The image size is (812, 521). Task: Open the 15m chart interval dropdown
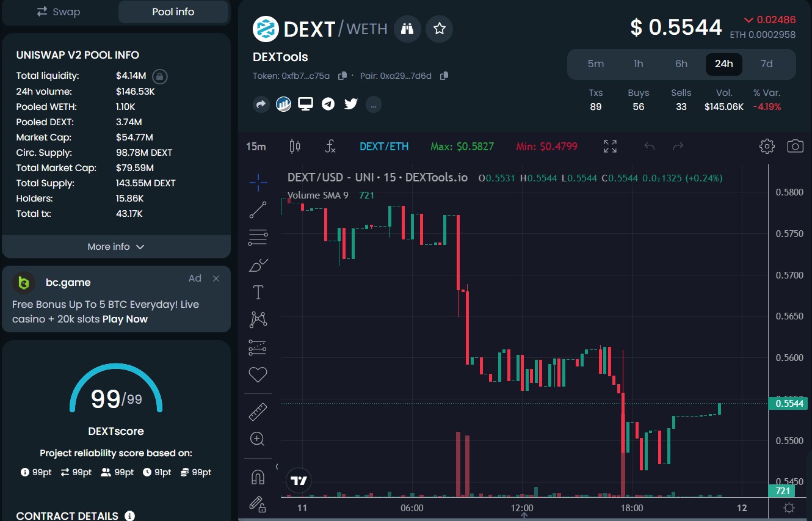(256, 147)
